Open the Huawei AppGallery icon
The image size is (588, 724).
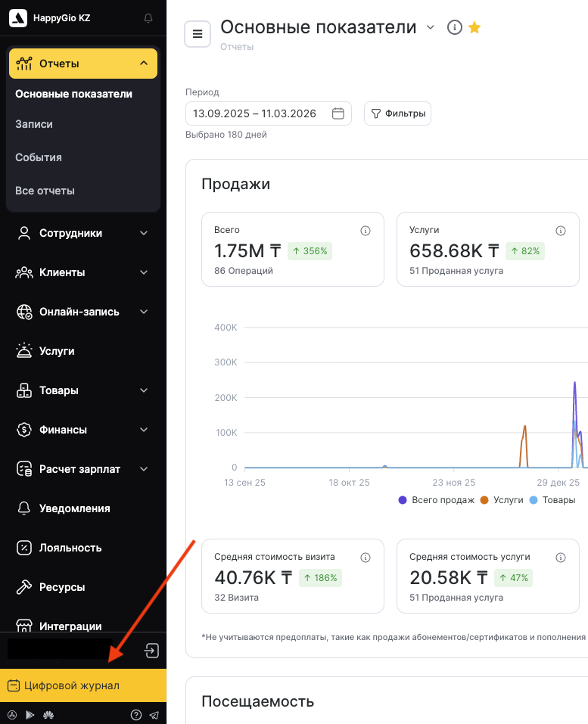(47, 714)
